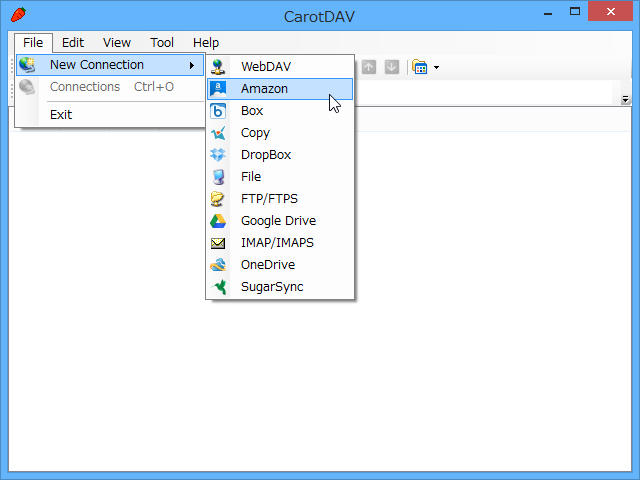Click the File computer icon
This screenshot has height=480, width=640.
pos(218,177)
